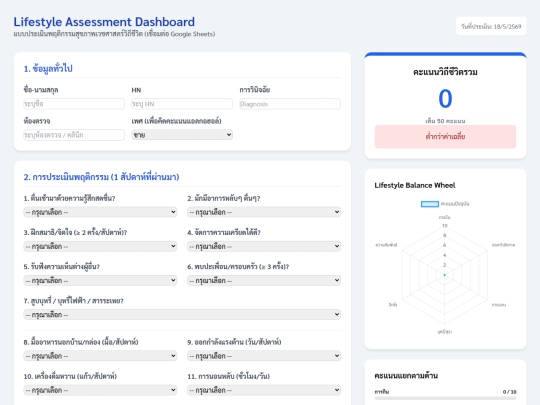The width and height of the screenshot is (540, 405).
Task: Open dropdown for question 9 ออกกำลังแรงต้าน
Action: [264, 355]
